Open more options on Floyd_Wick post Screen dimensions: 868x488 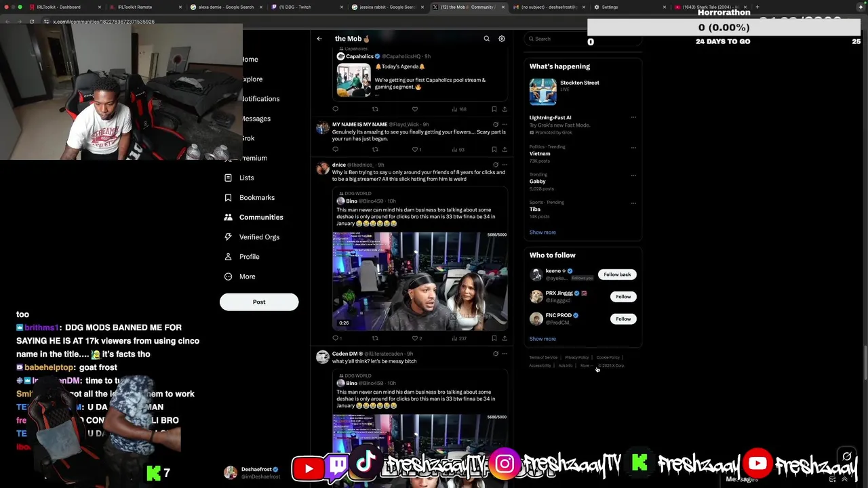tap(505, 125)
